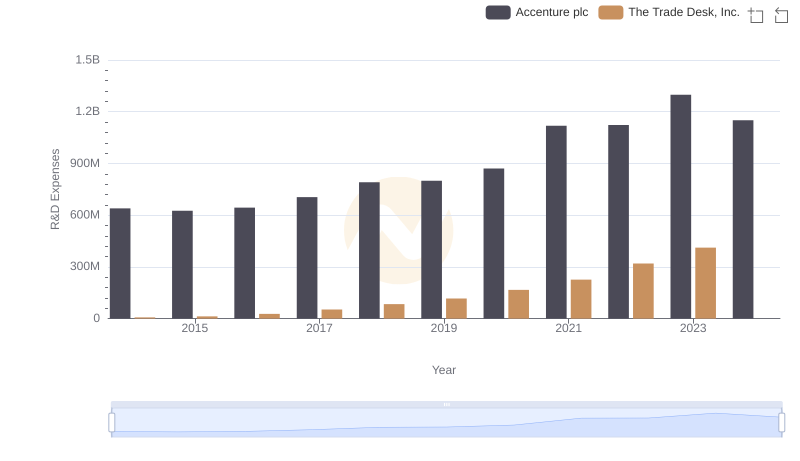Image resolution: width=800 pixels, height=461 pixels.
Task: Toggle The Trade Desk, Inc. legend series
Action: click(x=669, y=12)
